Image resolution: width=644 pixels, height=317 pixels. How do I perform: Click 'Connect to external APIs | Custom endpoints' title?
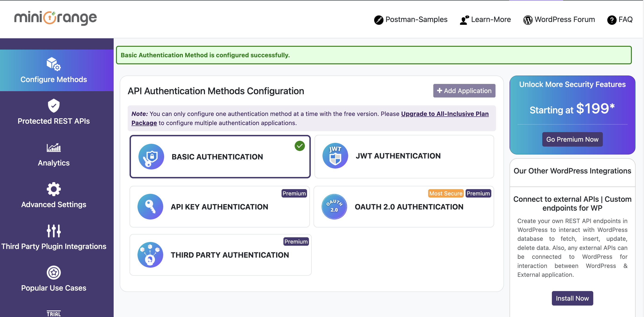click(572, 203)
